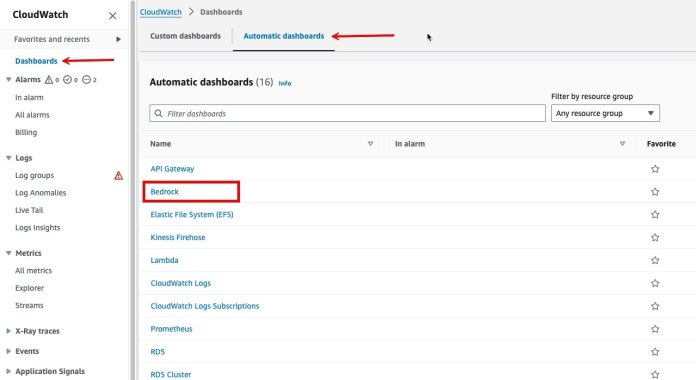Screen dimensions: 696x380
Task: Close the CloudWatch navigation panel
Action: pos(113,16)
